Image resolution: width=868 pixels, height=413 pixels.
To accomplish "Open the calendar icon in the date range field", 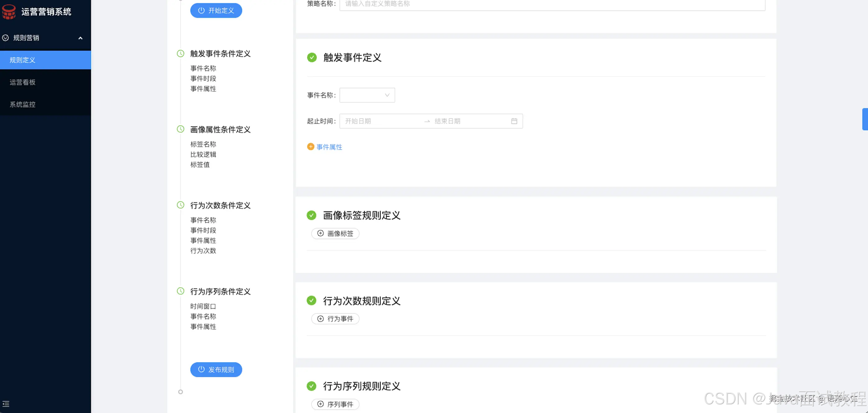I will pos(514,121).
